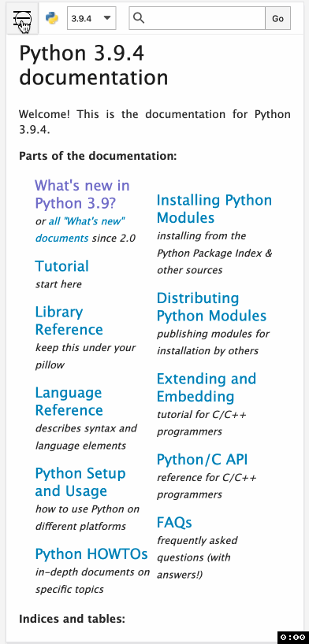This screenshot has width=309, height=644.
Task: Open the Language Reference link
Action: pyautogui.click(x=69, y=402)
